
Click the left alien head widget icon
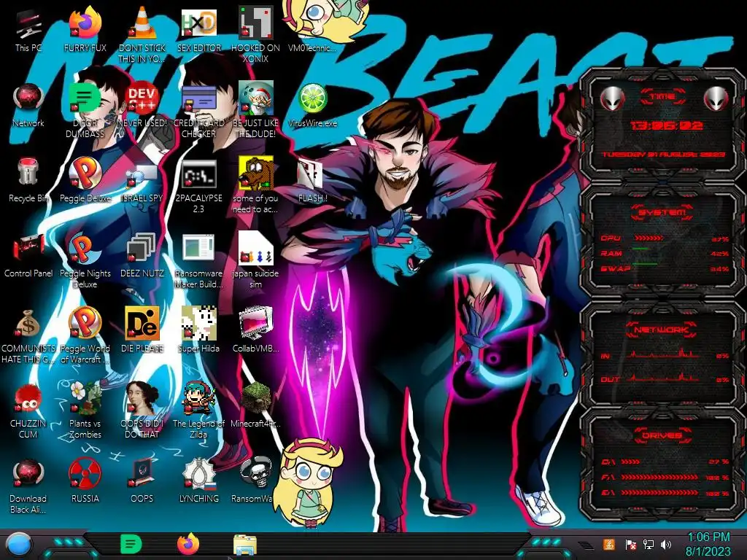point(612,99)
